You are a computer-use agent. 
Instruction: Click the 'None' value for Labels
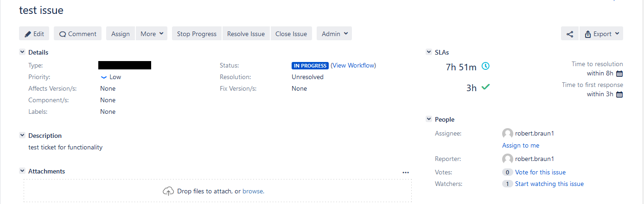pyautogui.click(x=108, y=111)
